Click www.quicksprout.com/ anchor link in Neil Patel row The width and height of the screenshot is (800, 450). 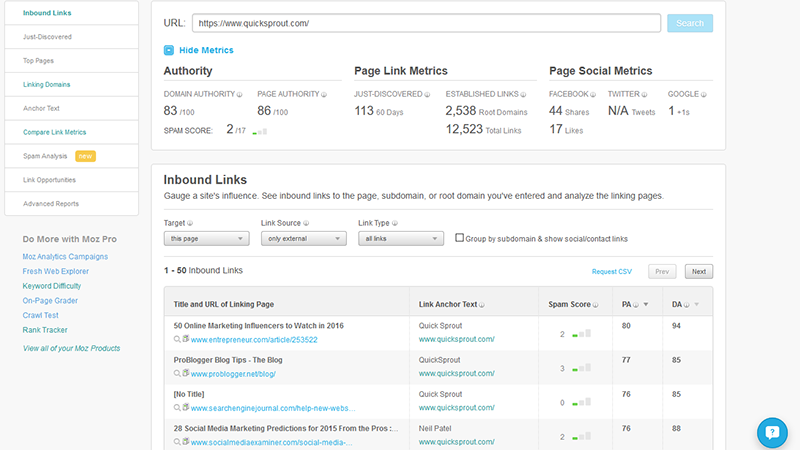457,442
